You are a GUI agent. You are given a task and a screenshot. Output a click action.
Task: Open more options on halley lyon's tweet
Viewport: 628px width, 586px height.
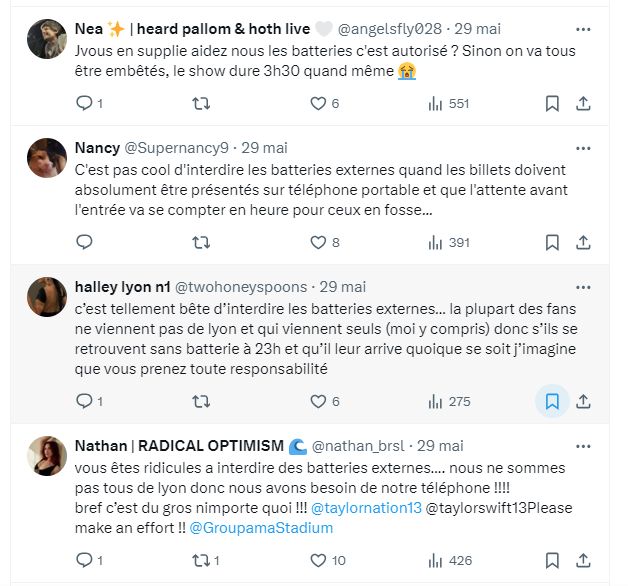pos(584,285)
